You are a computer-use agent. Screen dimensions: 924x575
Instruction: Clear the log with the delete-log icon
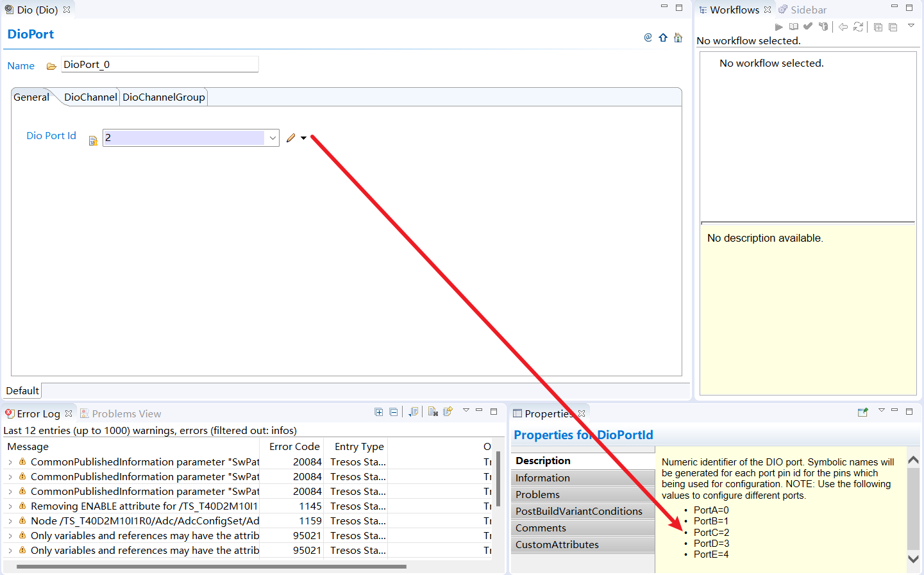tap(433, 412)
